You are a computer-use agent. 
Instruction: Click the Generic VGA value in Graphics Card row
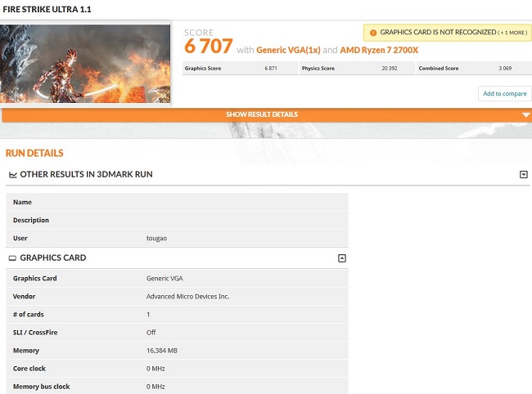click(x=165, y=279)
